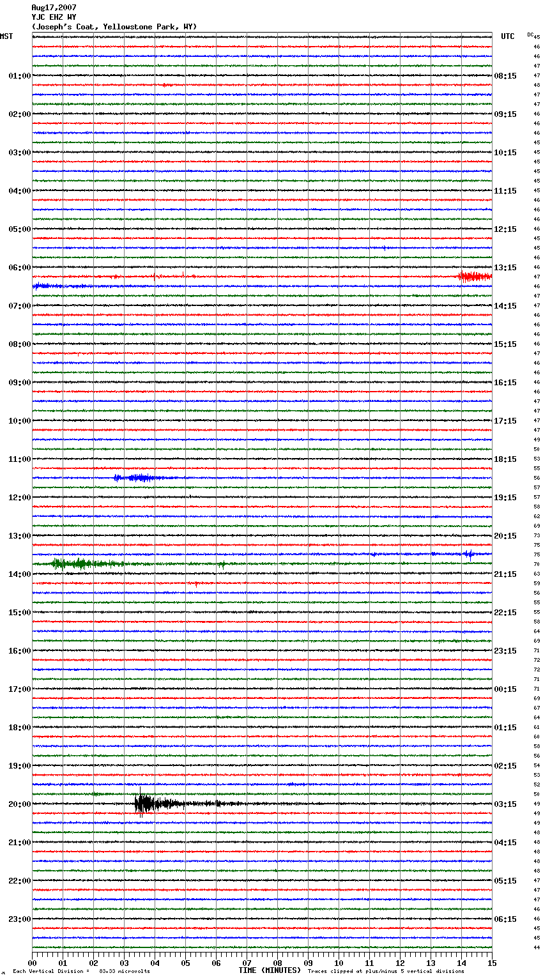Click the UTC timezone label
This screenshot has height=980, width=543.
pos(508,36)
